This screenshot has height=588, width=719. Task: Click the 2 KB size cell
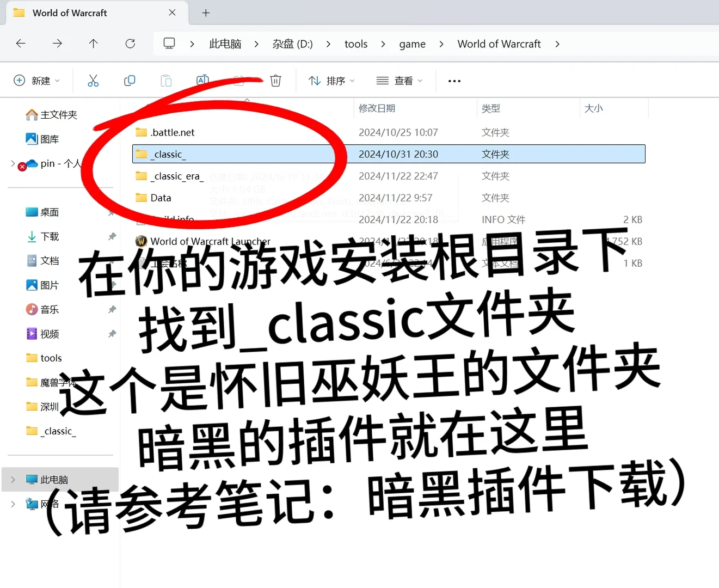[x=633, y=219]
